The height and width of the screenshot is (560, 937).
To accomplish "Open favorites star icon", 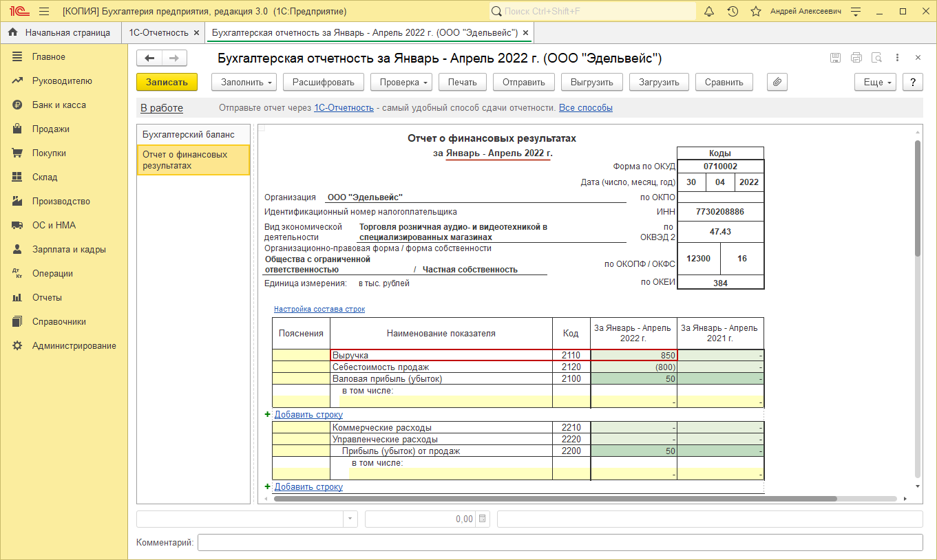I will [x=756, y=12].
